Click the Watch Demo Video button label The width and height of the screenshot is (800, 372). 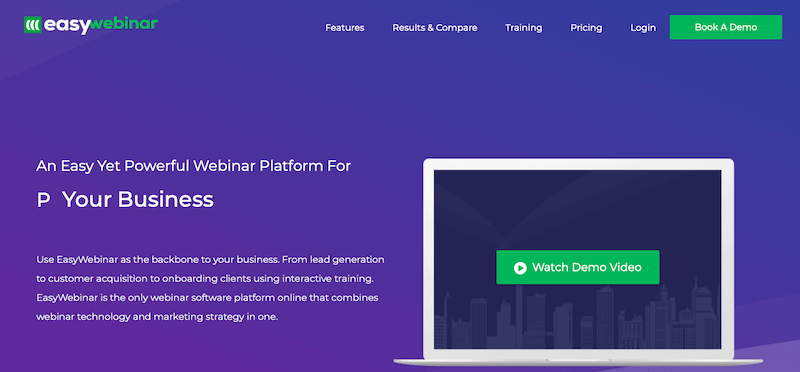pos(587,267)
